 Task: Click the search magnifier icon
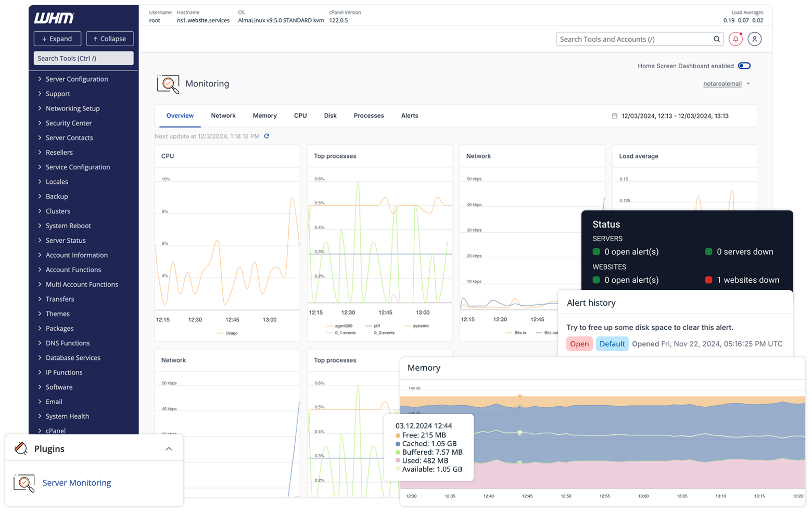coord(717,39)
